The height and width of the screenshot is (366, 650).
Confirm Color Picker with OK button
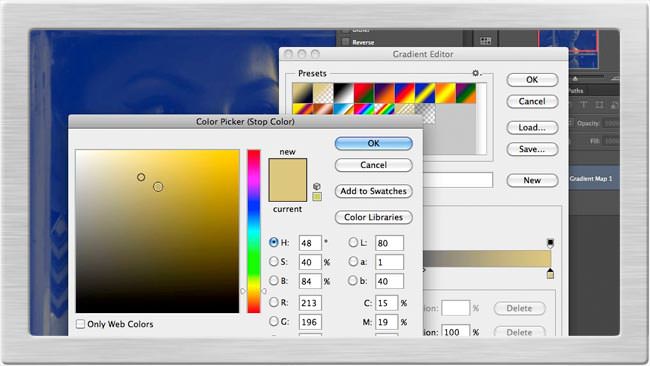(x=374, y=143)
